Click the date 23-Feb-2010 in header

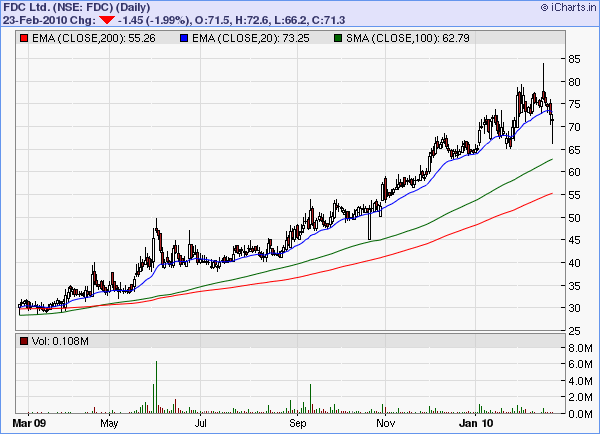[35, 20]
